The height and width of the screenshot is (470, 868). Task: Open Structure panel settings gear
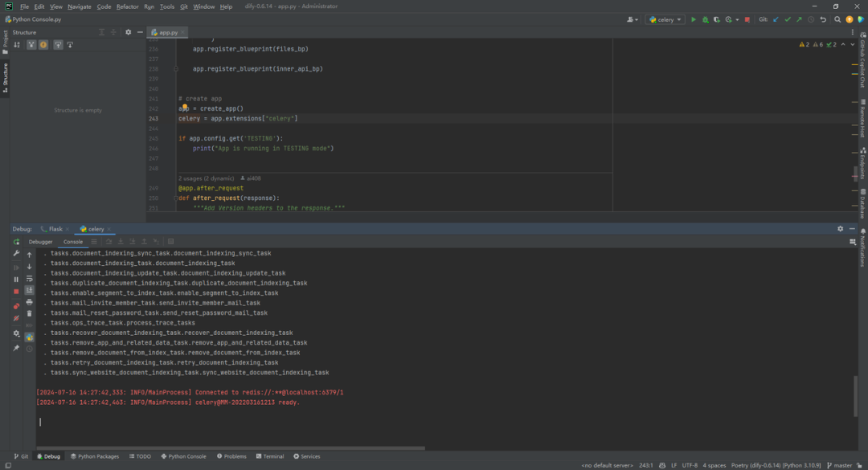[129, 32]
